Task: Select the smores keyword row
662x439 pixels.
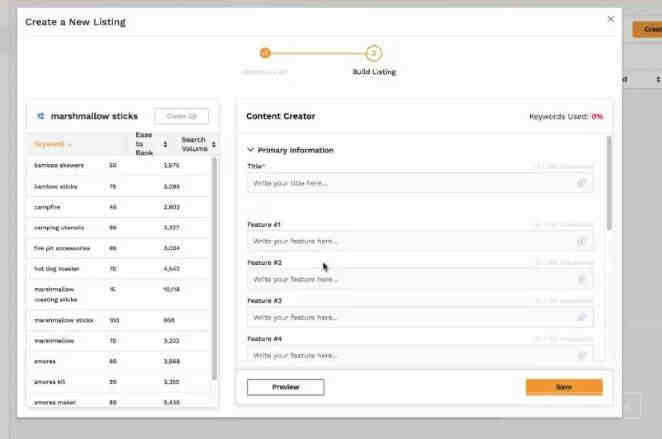Action: tap(119, 362)
